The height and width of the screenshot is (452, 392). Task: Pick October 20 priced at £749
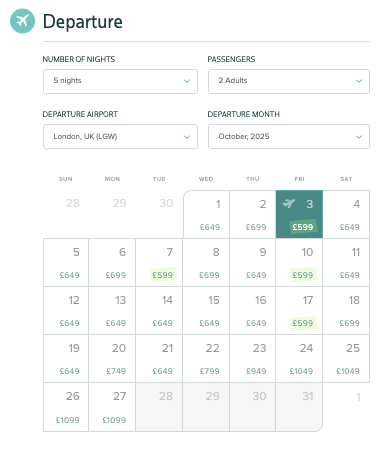pyautogui.click(x=112, y=358)
